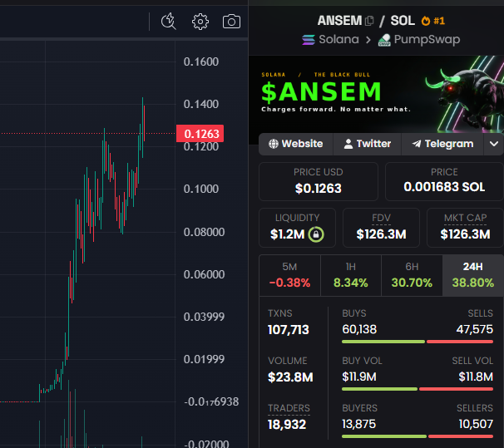Image resolution: width=504 pixels, height=448 pixels.
Task: Open the token Twitter link
Action: [x=367, y=144]
